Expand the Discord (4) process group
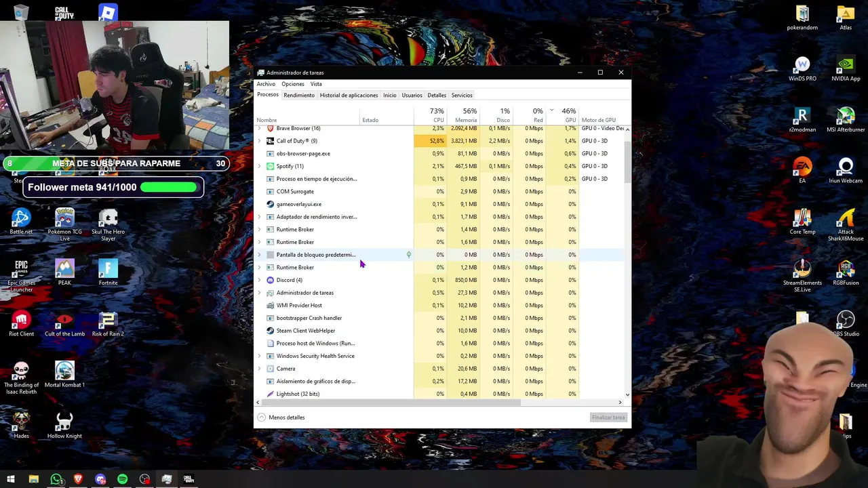Image resolution: width=868 pixels, height=488 pixels. [259, 280]
